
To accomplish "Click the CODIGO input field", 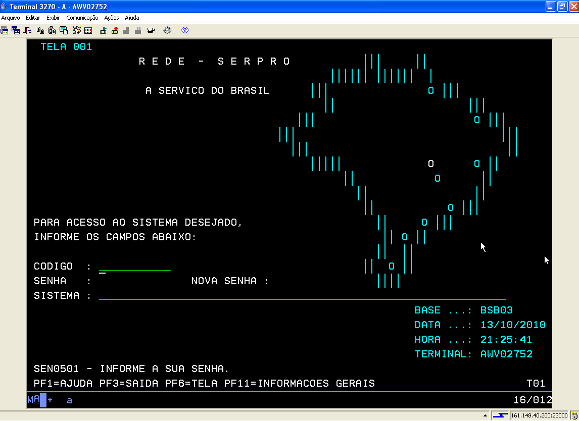I will (135, 266).
